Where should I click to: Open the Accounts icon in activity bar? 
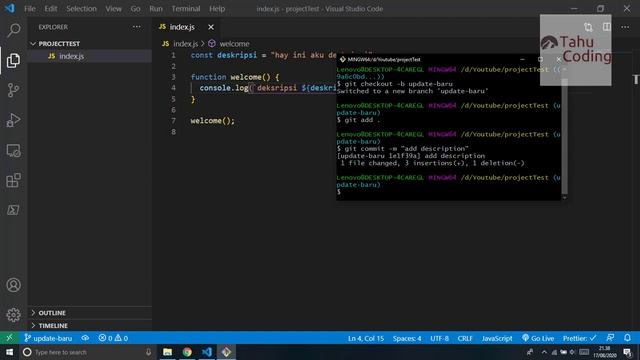13,285
